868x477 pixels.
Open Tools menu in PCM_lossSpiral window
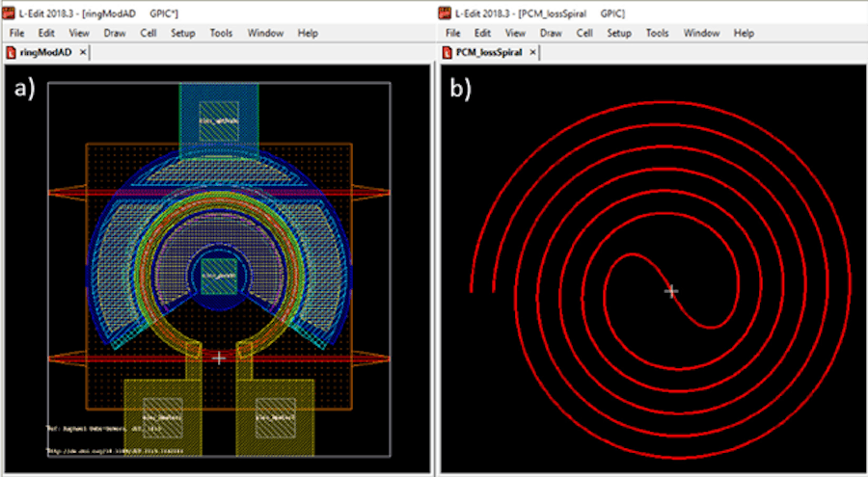[x=657, y=33]
